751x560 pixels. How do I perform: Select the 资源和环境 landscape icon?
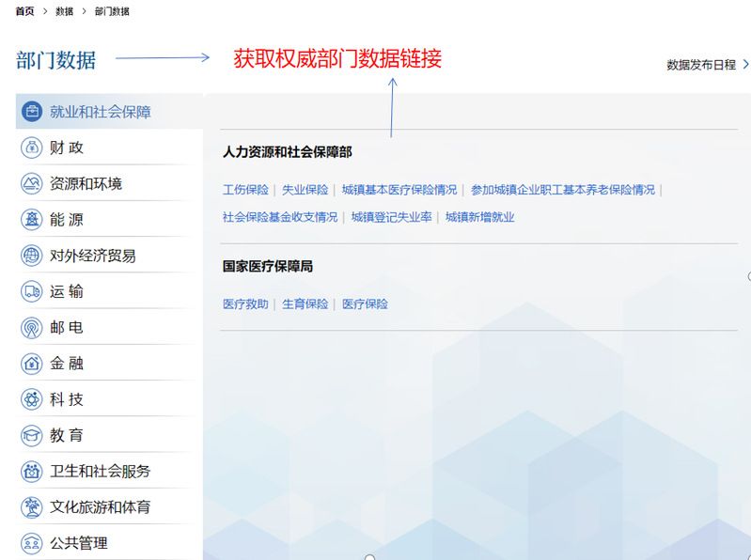click(x=32, y=183)
